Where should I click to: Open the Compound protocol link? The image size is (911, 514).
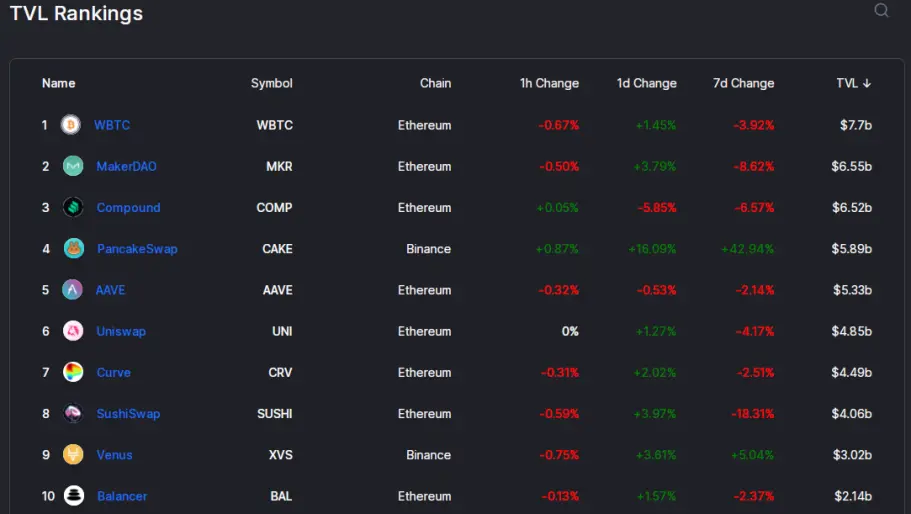[128, 207]
